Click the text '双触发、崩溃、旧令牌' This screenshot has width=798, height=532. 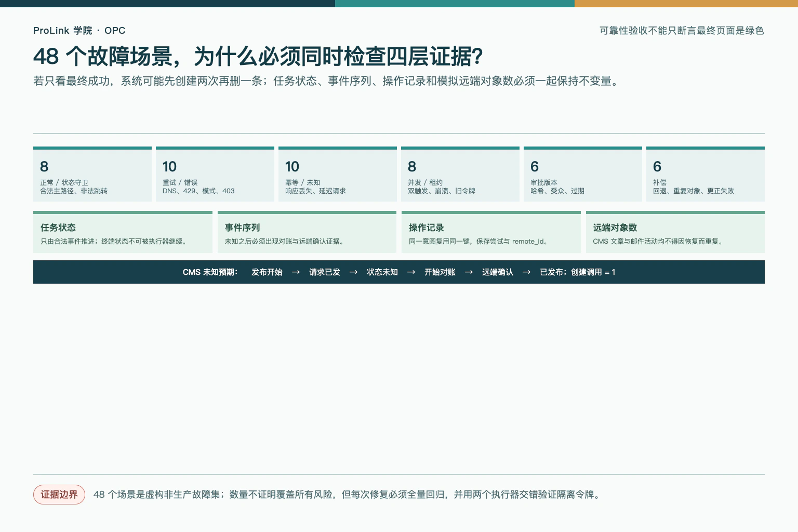coord(442,191)
